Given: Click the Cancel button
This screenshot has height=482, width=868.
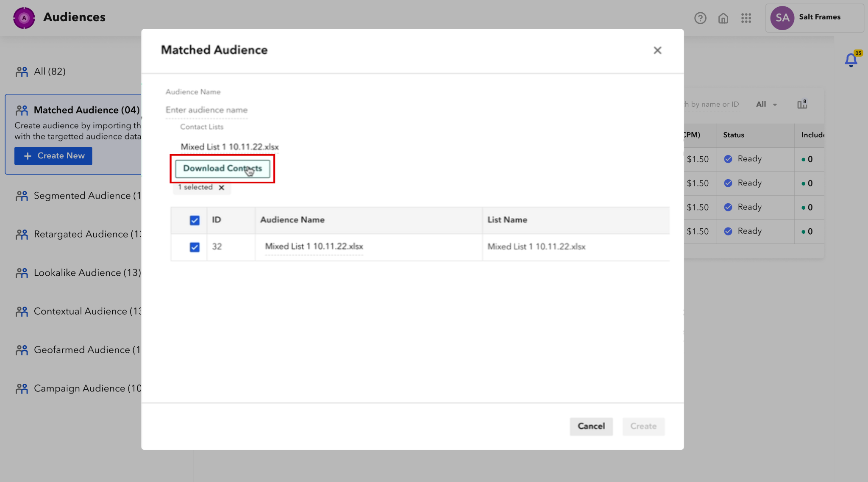Looking at the screenshot, I should coord(591,426).
